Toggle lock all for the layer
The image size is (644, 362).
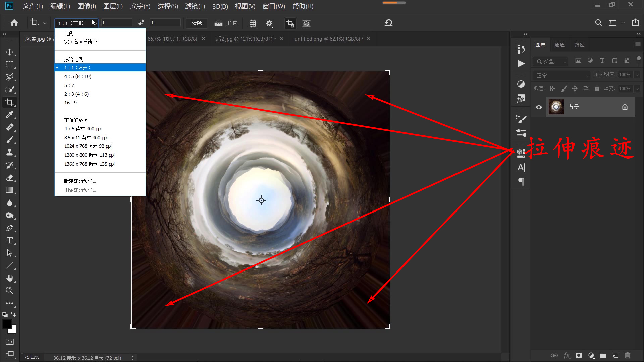[x=597, y=88]
